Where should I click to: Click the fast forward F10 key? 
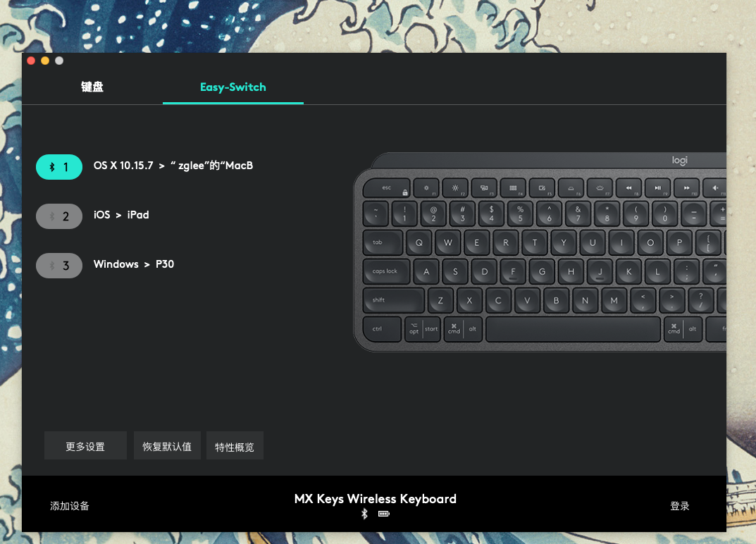tap(686, 187)
